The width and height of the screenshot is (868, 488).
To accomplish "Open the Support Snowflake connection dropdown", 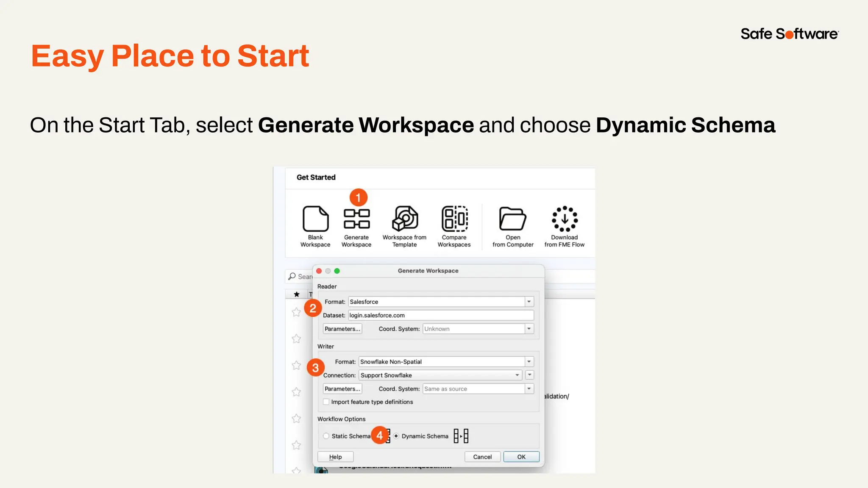I will [x=440, y=375].
